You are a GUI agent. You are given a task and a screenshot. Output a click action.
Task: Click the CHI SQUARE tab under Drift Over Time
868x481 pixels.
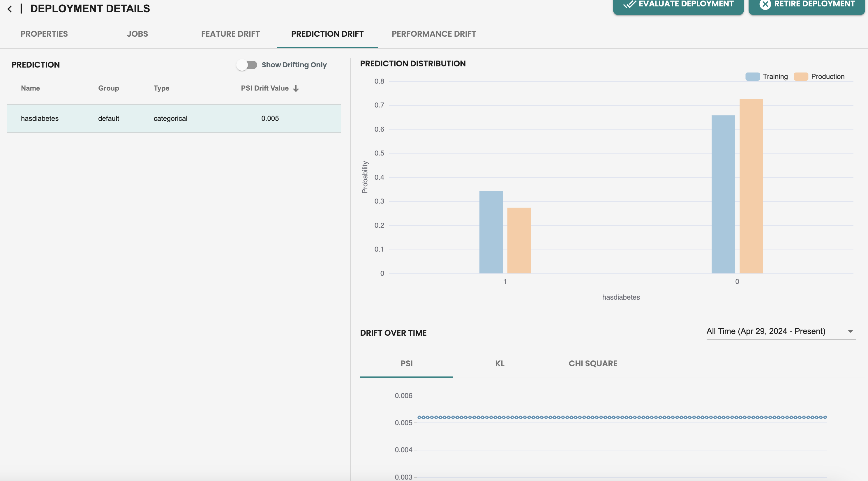pyautogui.click(x=592, y=363)
